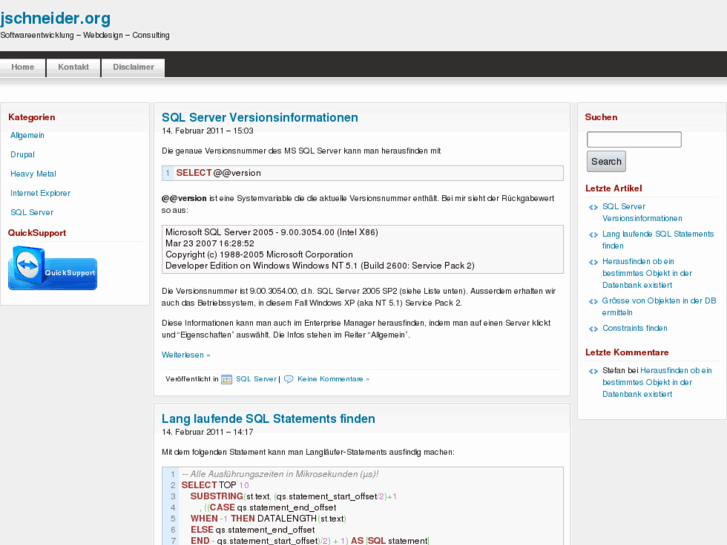Click arrow icon beside SQL Server Versionsinformationen recent article
Image resolution: width=727 pixels, height=545 pixels.
click(x=593, y=207)
